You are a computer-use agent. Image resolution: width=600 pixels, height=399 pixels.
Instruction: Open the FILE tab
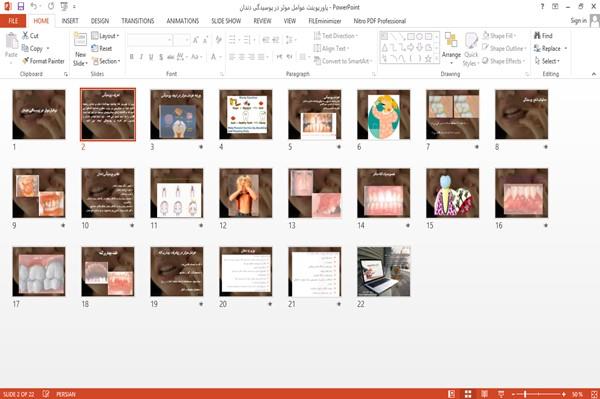point(13,21)
